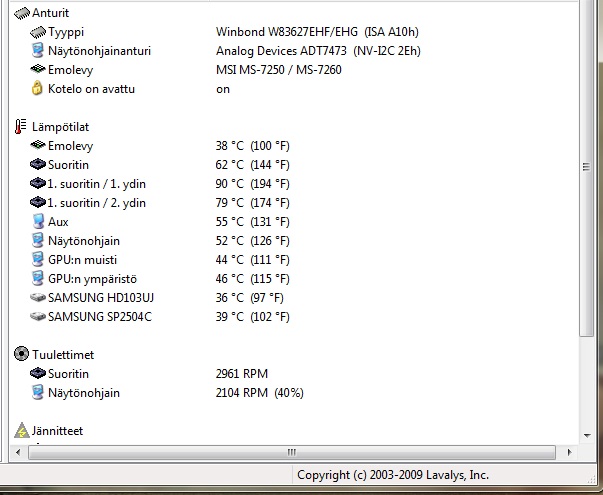Click the horizontal scrollbar thumb
The image size is (603, 495).
point(292,452)
